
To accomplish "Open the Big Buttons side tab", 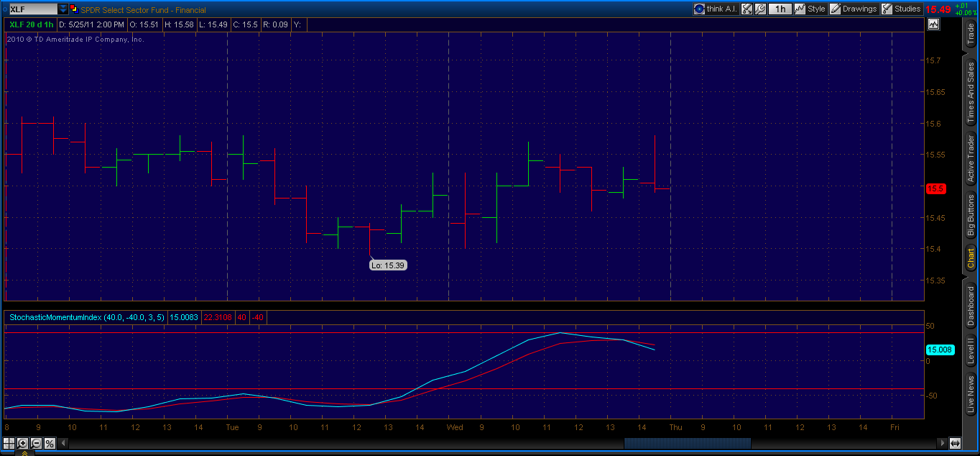I will tap(971, 215).
